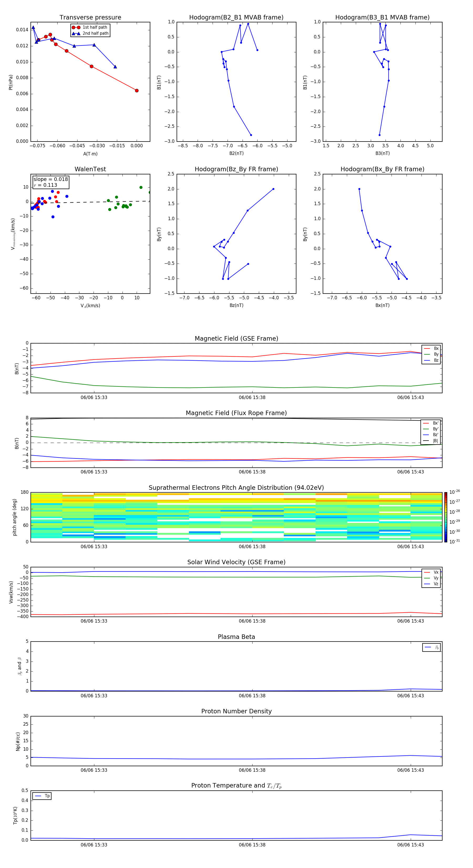Screen dimensions: 473x868
Task: Click the '06/06 15:43' tick under Proton Number Density
Action: click(410, 770)
